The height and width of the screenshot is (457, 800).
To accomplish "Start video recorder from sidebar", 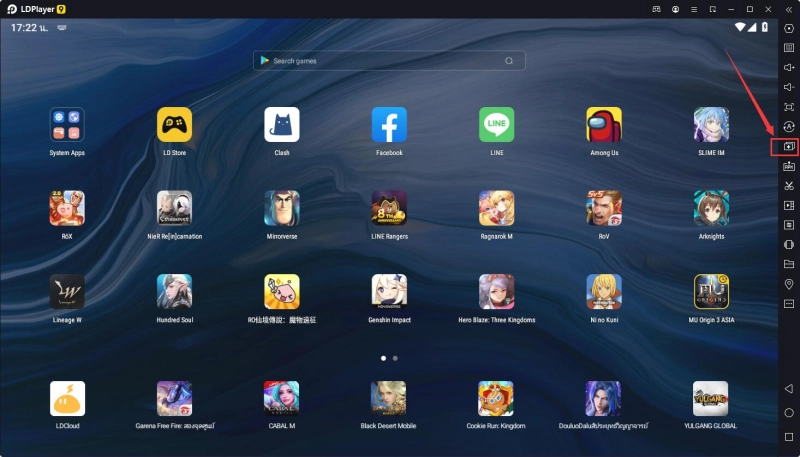I will click(789, 205).
